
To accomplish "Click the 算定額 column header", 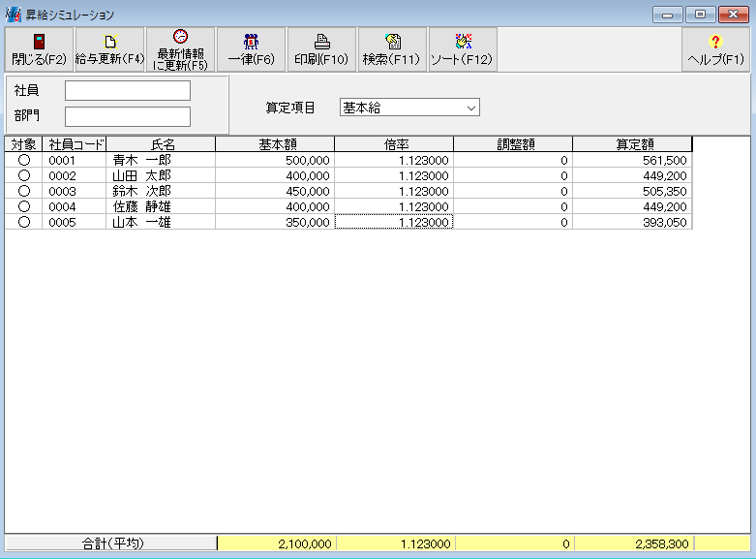I will pyautogui.click(x=632, y=143).
